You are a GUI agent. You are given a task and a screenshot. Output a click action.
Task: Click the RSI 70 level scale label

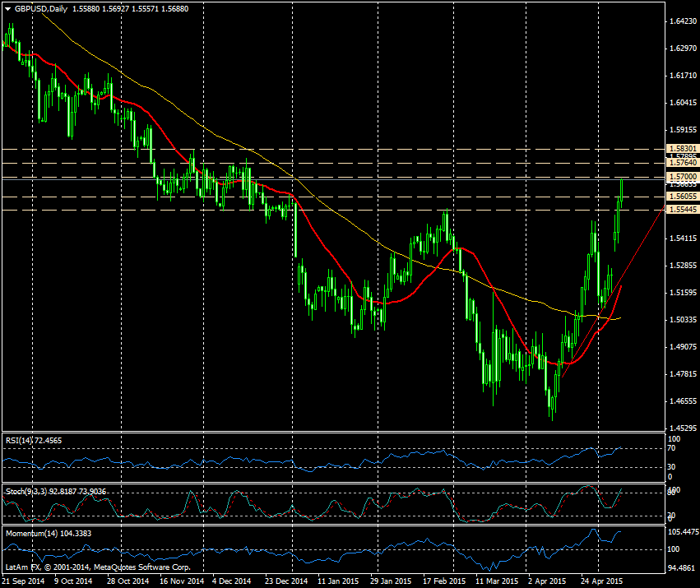[671, 448]
